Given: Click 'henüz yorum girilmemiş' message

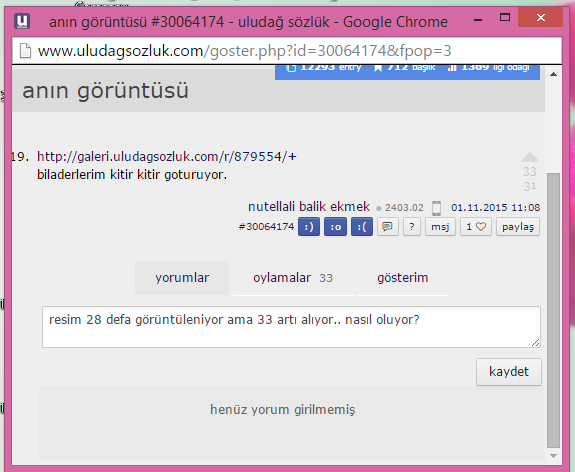Looking at the screenshot, I should coord(282,409).
